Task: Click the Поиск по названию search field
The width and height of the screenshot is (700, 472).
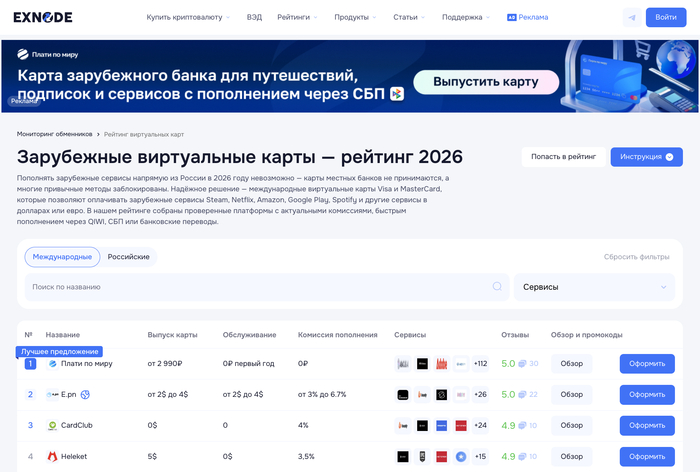Action: (x=260, y=287)
